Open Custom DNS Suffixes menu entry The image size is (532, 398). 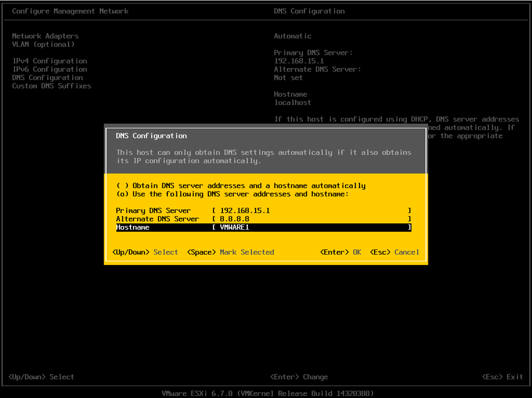tap(51, 86)
